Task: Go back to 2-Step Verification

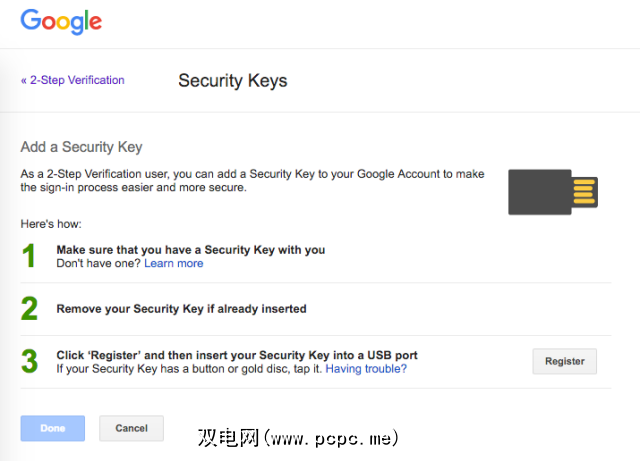Action: click(x=73, y=80)
